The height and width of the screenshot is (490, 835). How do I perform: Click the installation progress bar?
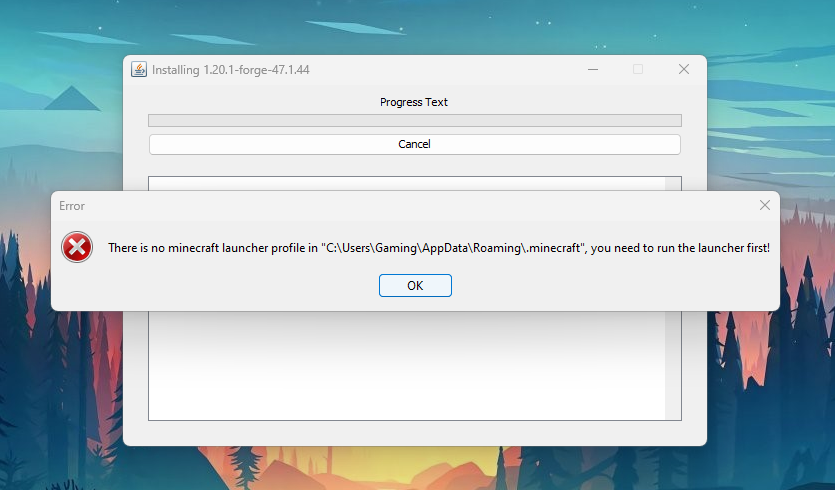tap(414, 120)
